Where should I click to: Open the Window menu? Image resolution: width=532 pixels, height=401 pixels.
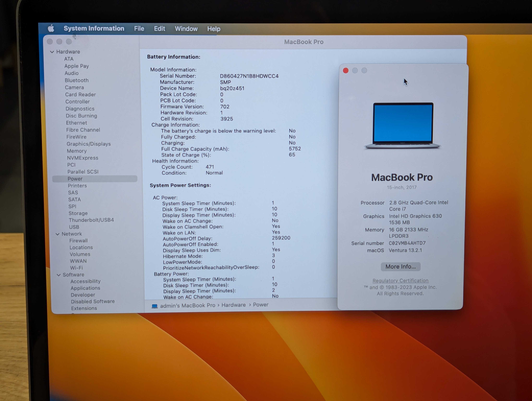(186, 29)
